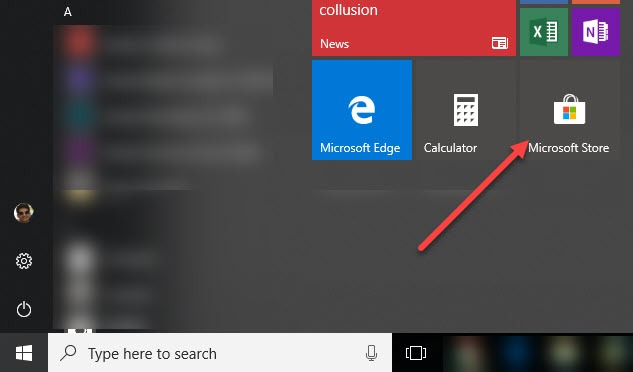Viewport: 633px width, 372px height.
Task: Open the user account avatar menu
Action: 24,213
